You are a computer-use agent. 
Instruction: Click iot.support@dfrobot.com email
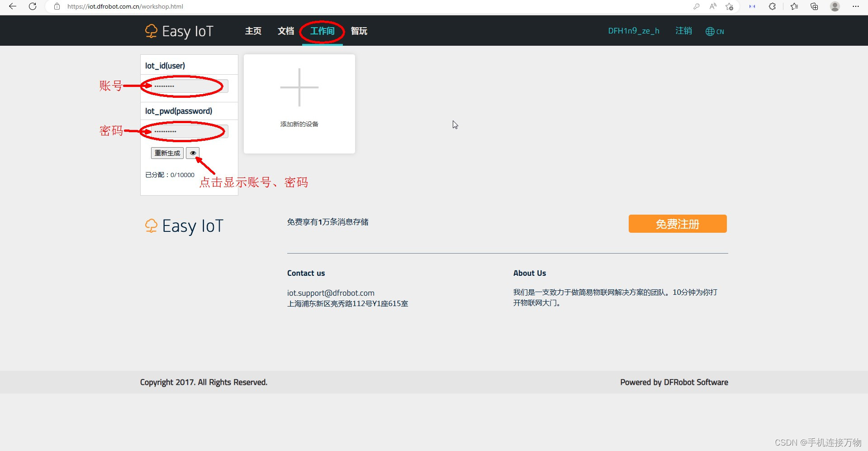(x=331, y=293)
